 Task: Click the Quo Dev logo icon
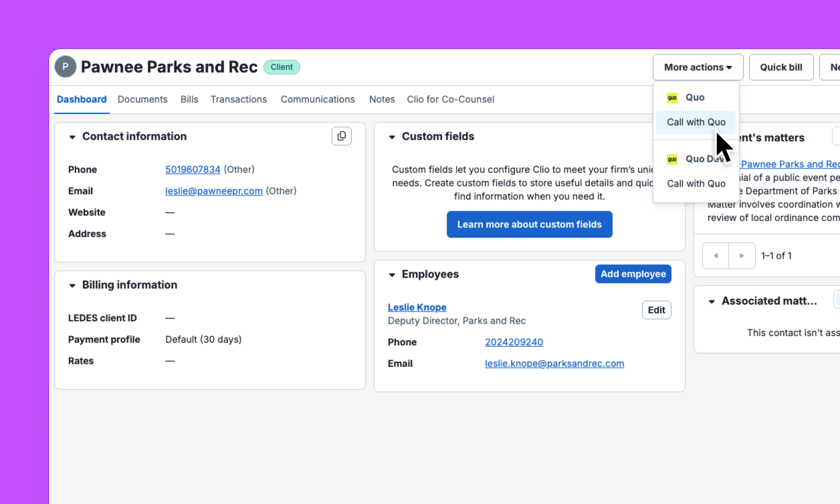point(672,159)
